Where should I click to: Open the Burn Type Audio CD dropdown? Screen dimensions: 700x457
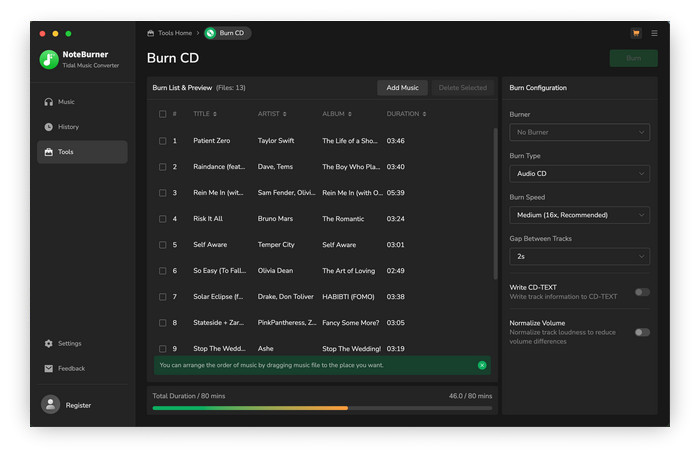click(x=579, y=174)
